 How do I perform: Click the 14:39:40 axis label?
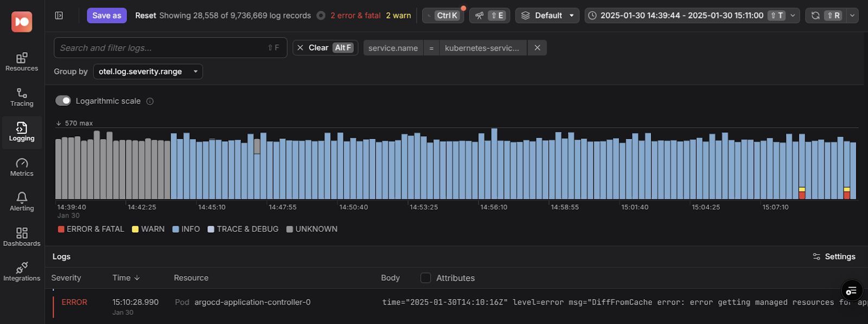point(72,207)
